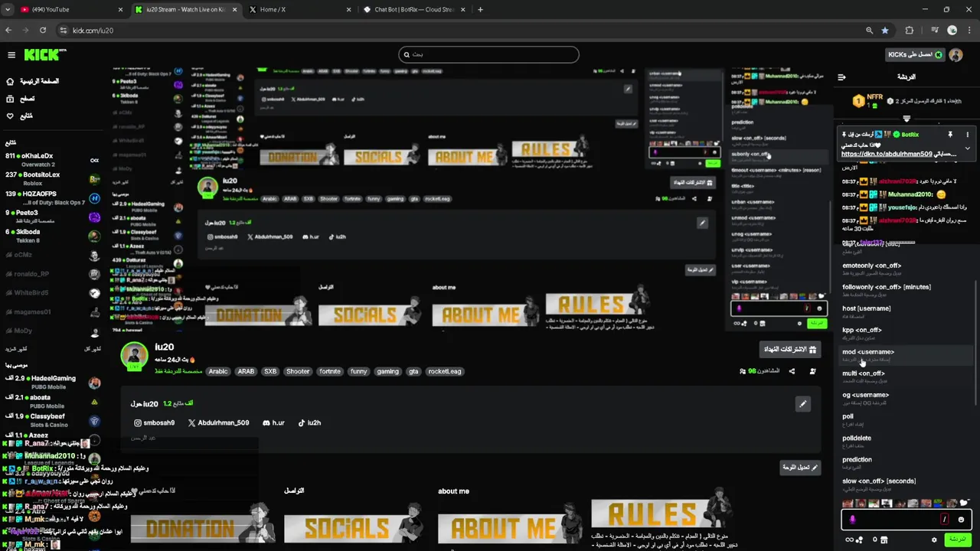Switch to the Chat Bot BotRix tab

[x=415, y=10]
